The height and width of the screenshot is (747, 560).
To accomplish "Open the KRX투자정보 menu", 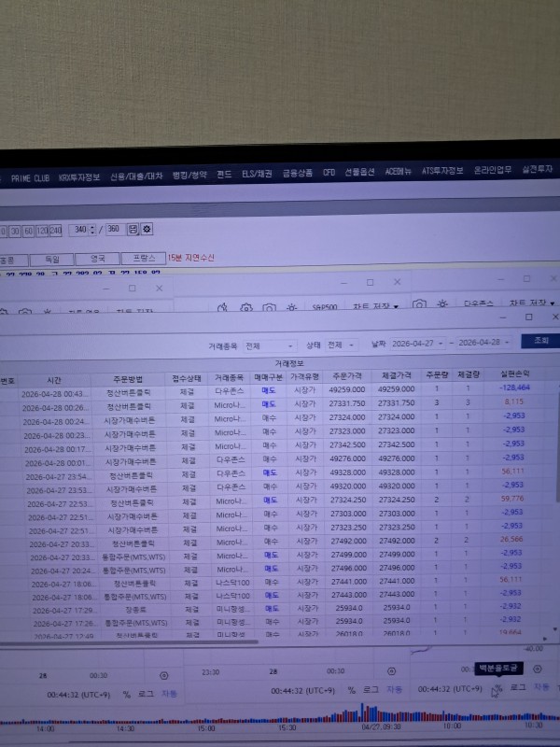I will 79,177.
